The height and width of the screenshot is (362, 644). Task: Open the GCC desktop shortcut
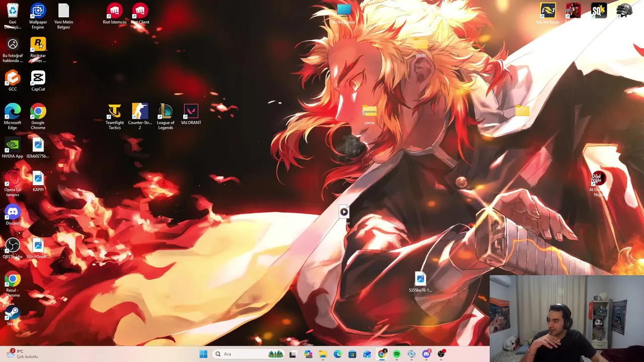[13, 78]
